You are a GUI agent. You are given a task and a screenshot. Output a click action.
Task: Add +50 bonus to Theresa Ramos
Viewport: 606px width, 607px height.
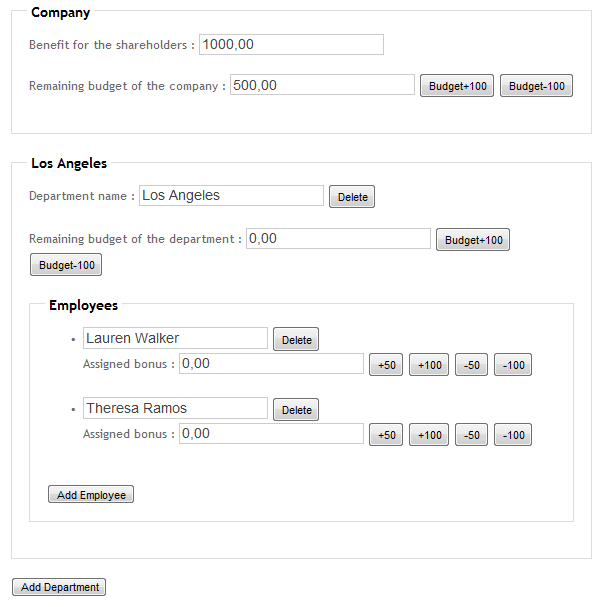coord(386,435)
